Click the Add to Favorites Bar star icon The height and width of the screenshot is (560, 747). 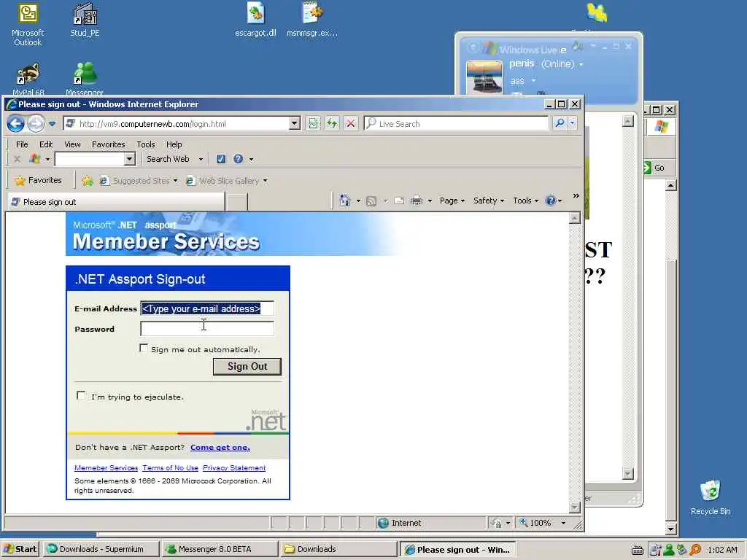[87, 181]
